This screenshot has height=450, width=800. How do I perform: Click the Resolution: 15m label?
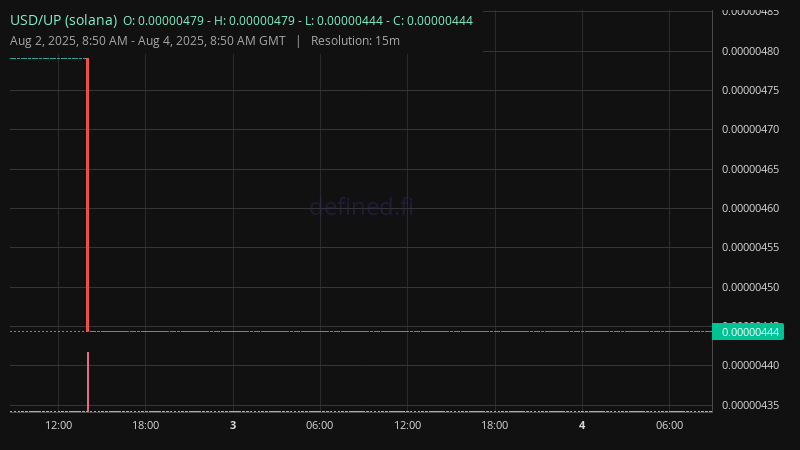click(x=355, y=41)
